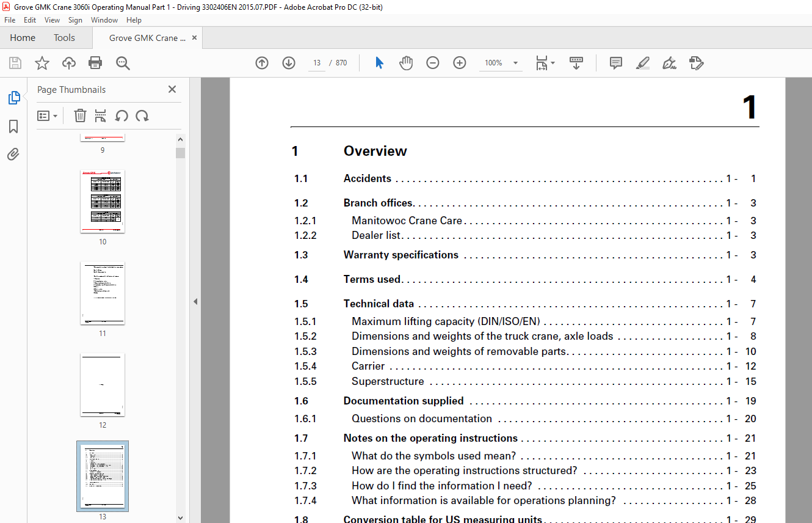Click the stamp tool icon
Screen dimensions: 812x523
coord(696,63)
